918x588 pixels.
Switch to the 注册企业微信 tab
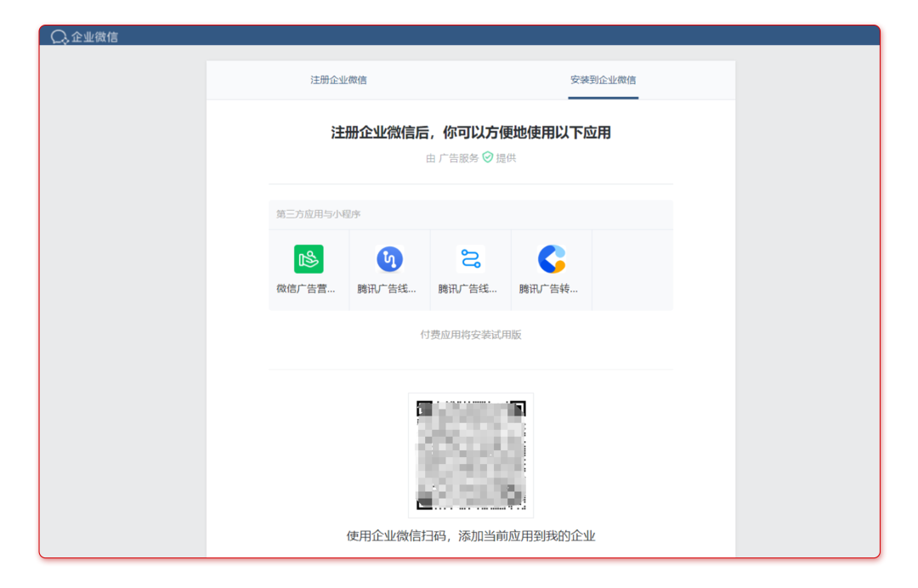coord(338,80)
